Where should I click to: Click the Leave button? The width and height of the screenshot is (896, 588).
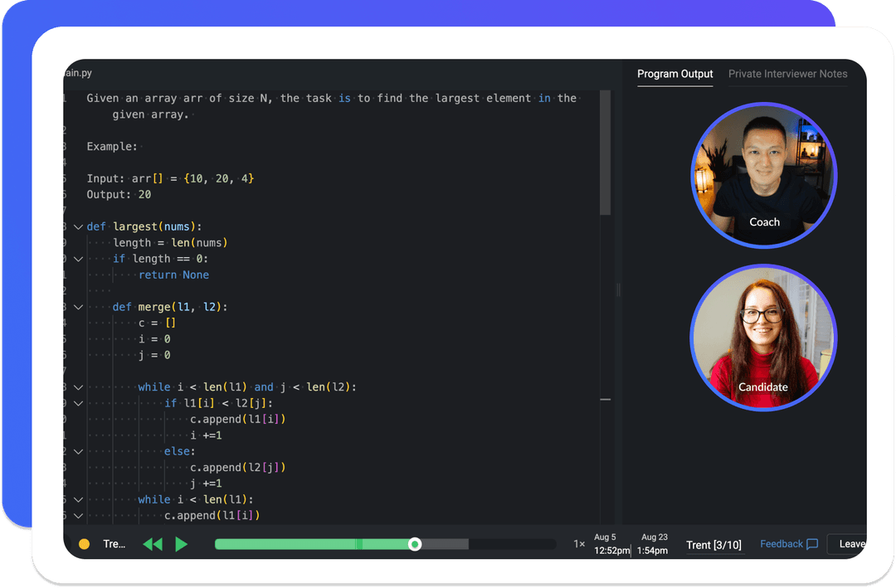[850, 544]
